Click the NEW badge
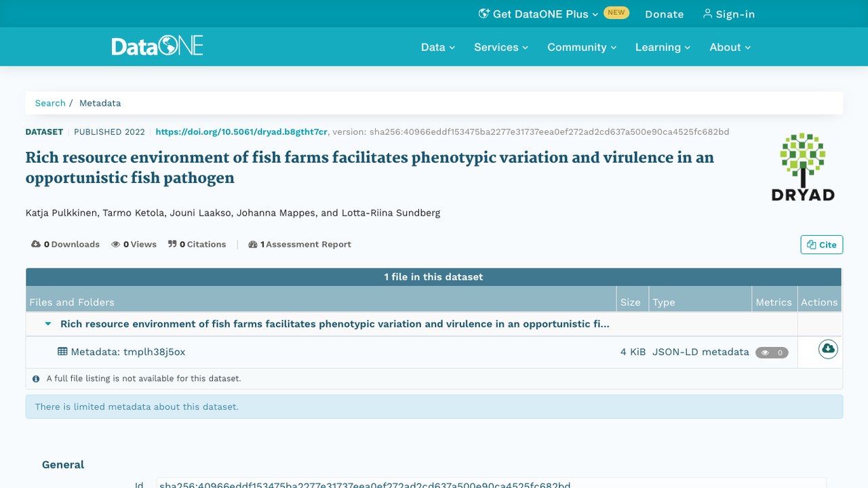868x488 pixels. click(x=616, y=12)
